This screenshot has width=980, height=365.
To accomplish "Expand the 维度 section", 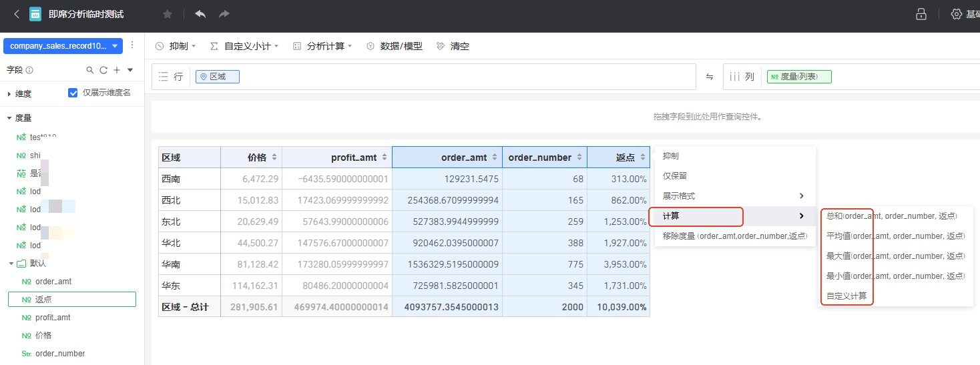I will 9,94.
